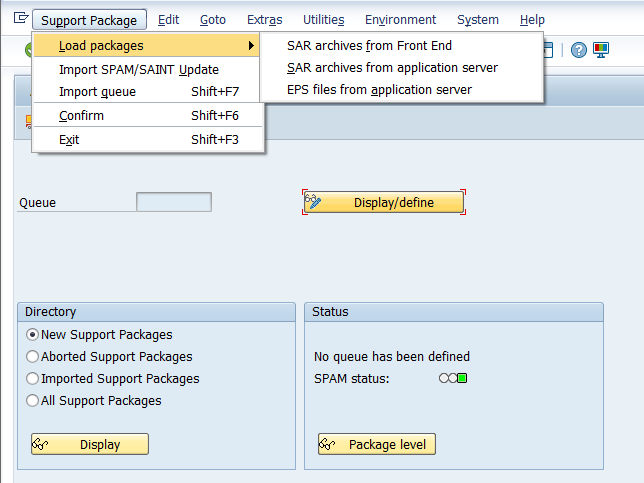Click 'No queue has been defined' text
Screen dimensions: 644x483
point(391,356)
